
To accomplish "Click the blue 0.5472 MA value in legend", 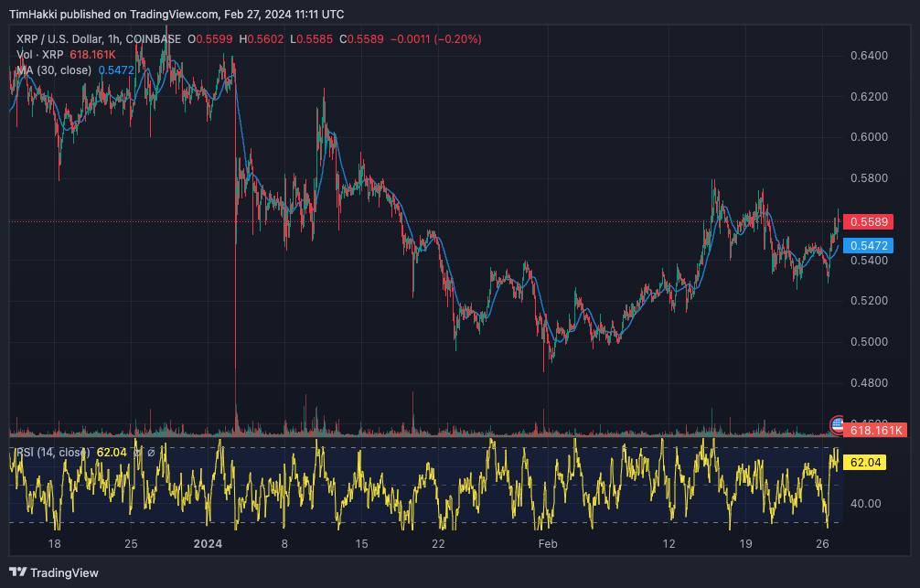I will (116, 70).
